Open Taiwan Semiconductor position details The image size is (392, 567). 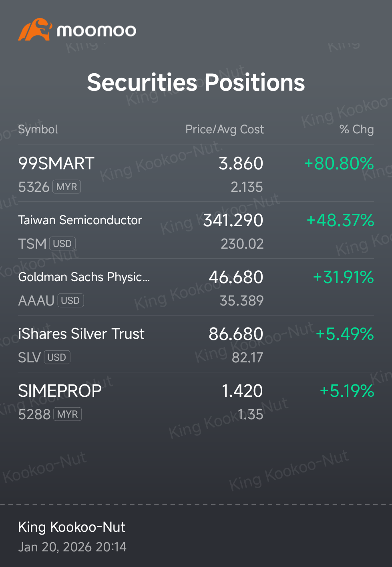click(x=196, y=230)
